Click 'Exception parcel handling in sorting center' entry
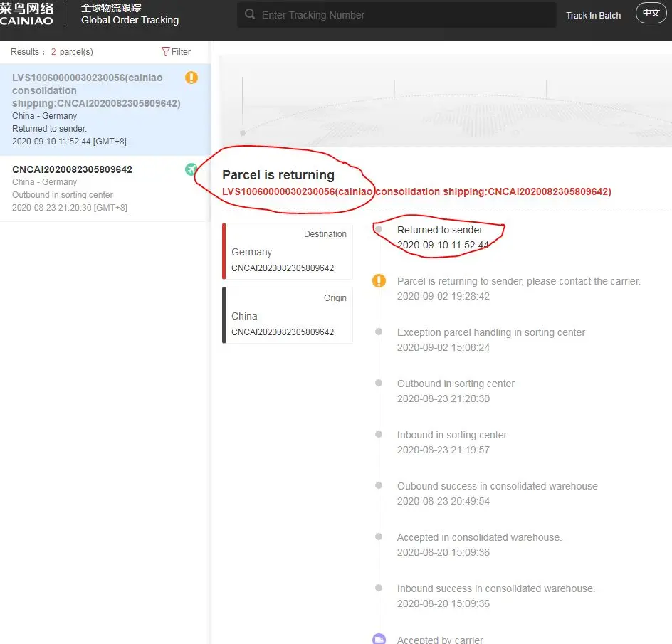The width and height of the screenshot is (672, 644). tap(490, 339)
